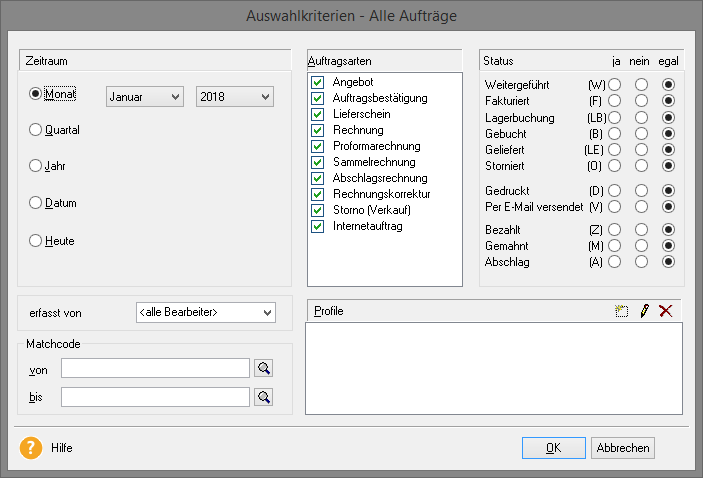Set Per E-Mail versendet to nein
This screenshot has width=703, height=478.
click(x=641, y=207)
